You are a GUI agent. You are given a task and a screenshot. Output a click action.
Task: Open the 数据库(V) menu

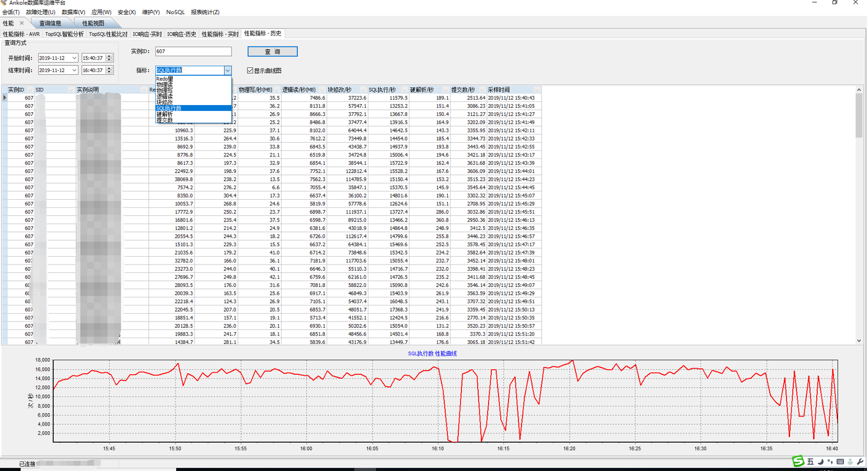point(73,12)
